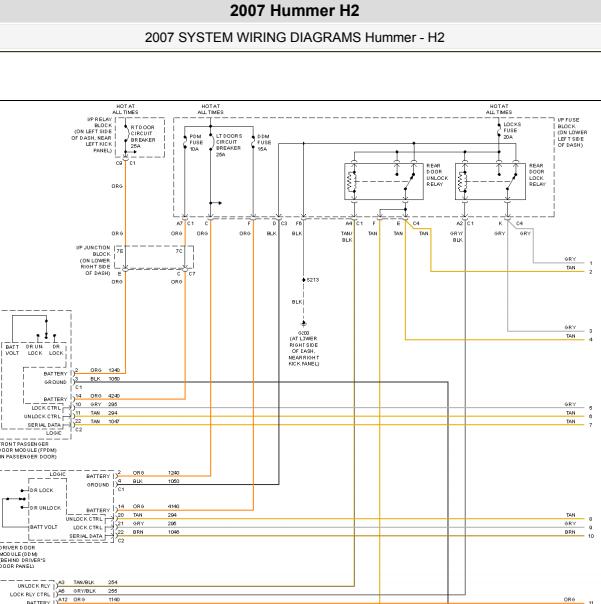
Task: Click circuit number 4240 on the ORG wire
Action: (114, 396)
